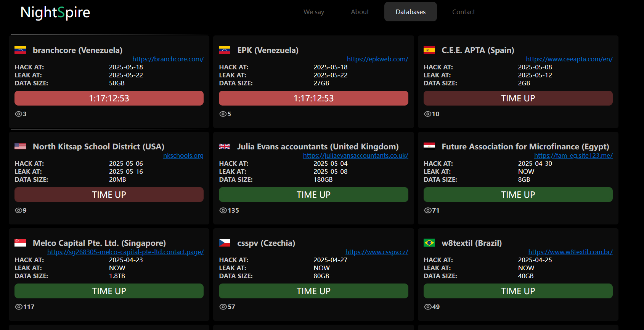Click branchcore countdown timer button
The width and height of the screenshot is (644, 330).
pos(109,98)
